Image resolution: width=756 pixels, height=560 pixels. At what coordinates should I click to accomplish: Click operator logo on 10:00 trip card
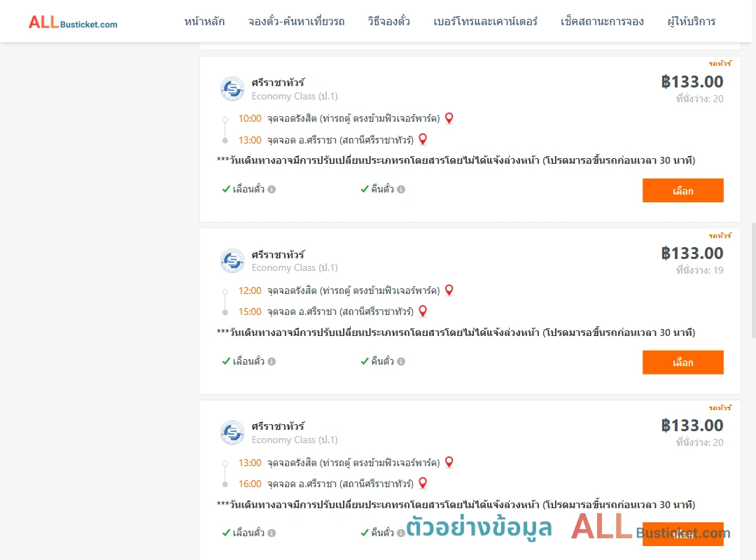[232, 89]
